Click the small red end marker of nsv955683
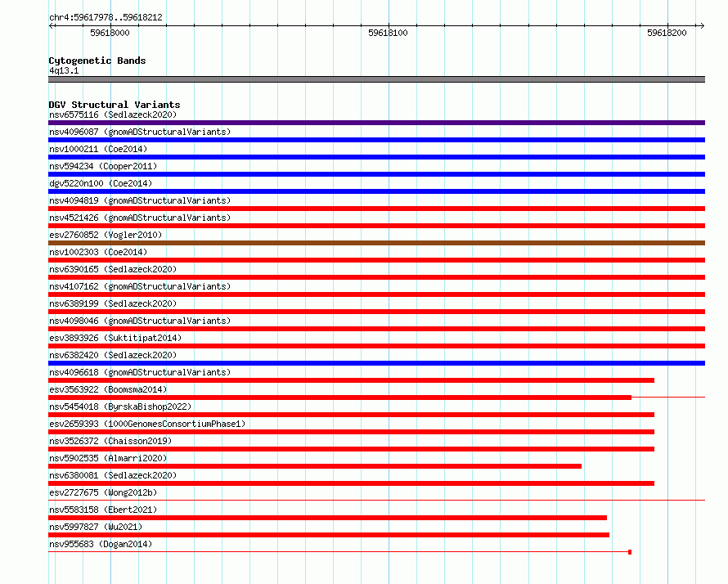Viewport: 728px width, 584px height. (x=630, y=552)
